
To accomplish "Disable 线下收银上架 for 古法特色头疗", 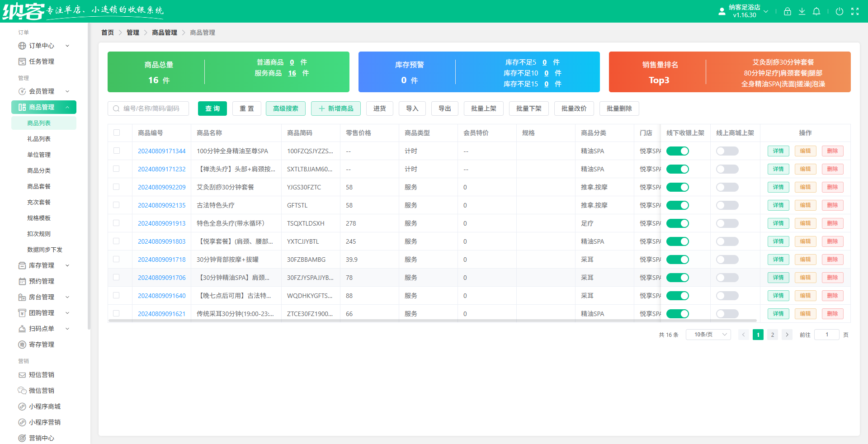I will [x=677, y=205].
